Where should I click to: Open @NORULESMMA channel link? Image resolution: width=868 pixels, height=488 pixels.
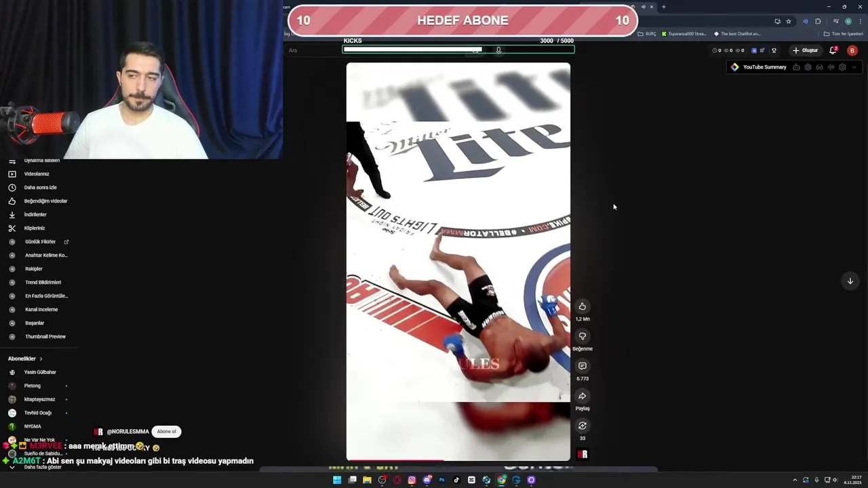click(127, 432)
